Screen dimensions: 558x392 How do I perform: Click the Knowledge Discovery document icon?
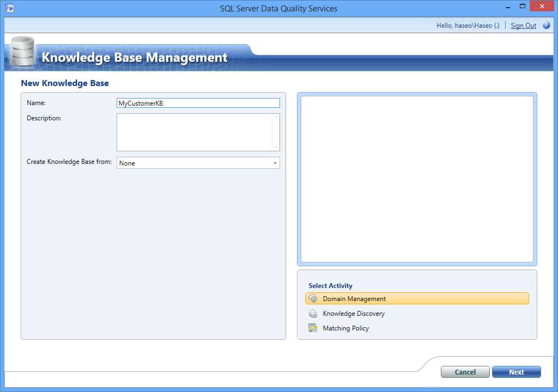tap(313, 314)
